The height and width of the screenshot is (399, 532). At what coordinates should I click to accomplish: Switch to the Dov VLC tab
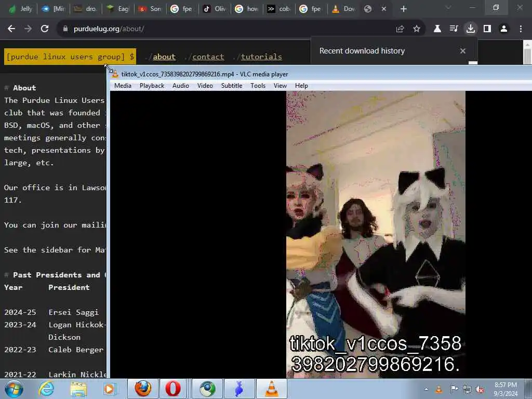click(x=344, y=9)
